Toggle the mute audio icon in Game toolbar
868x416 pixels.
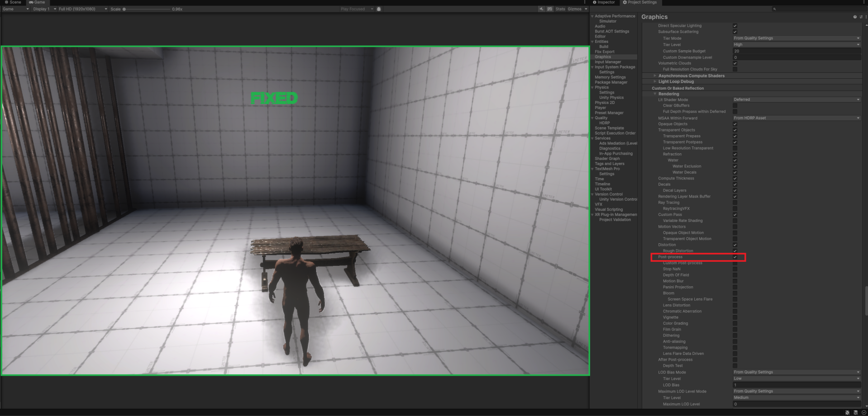pos(541,9)
